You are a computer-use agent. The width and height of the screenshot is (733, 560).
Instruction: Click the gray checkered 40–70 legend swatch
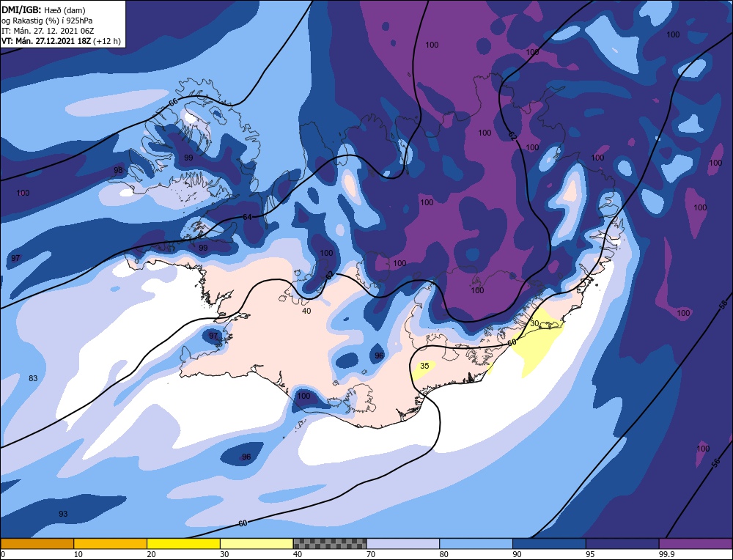pos(330,543)
